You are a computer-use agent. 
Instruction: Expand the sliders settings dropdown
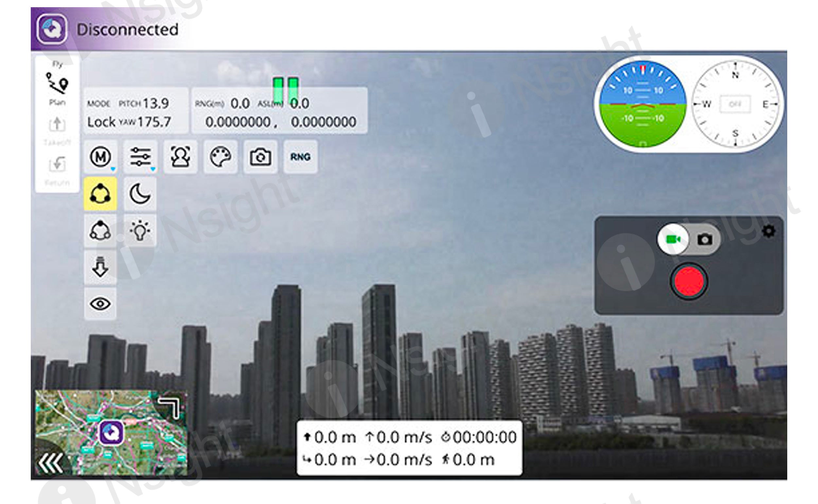pos(140,157)
